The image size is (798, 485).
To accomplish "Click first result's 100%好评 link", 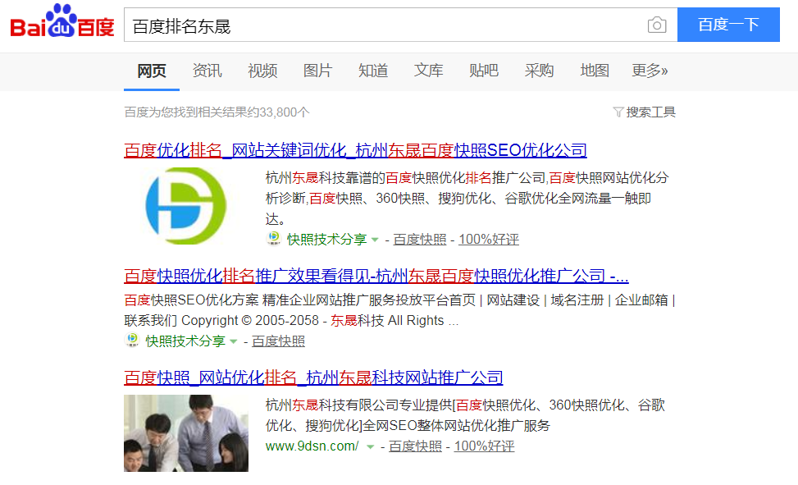I will pos(489,239).
